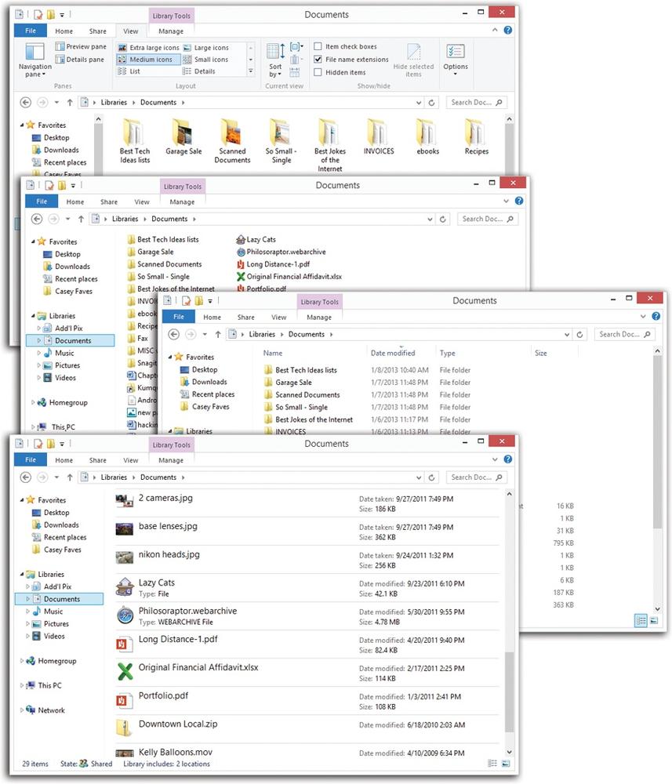The height and width of the screenshot is (784, 672).
Task: Expand Network in the front window's sidebar
Action: (21, 710)
